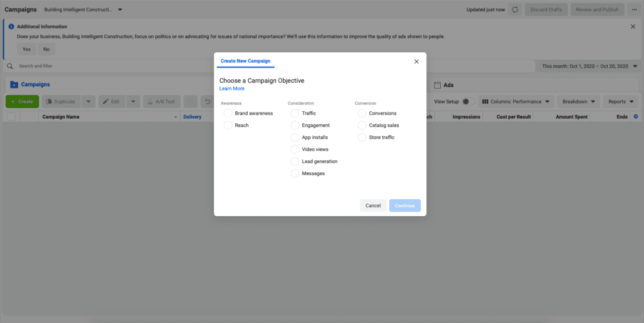
Task: Follow the Learn More link
Action: click(x=231, y=89)
